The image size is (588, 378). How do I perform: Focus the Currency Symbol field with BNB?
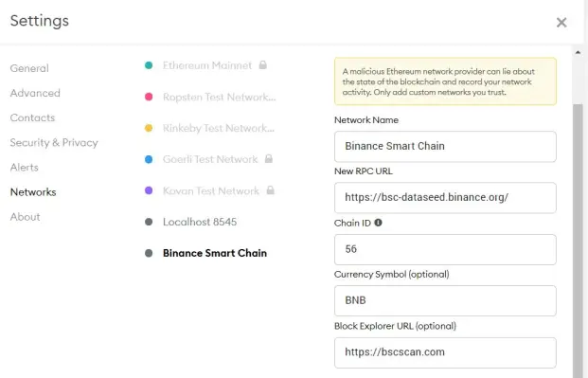point(445,300)
